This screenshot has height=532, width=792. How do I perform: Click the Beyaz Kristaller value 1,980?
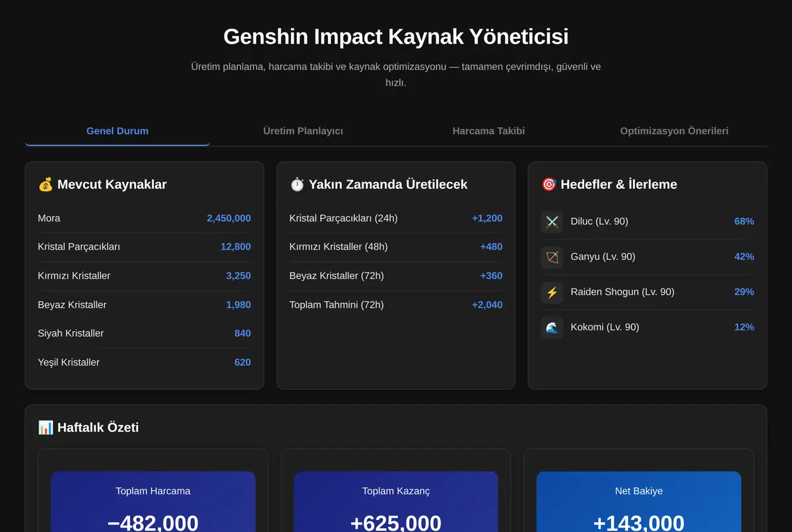[x=238, y=305]
